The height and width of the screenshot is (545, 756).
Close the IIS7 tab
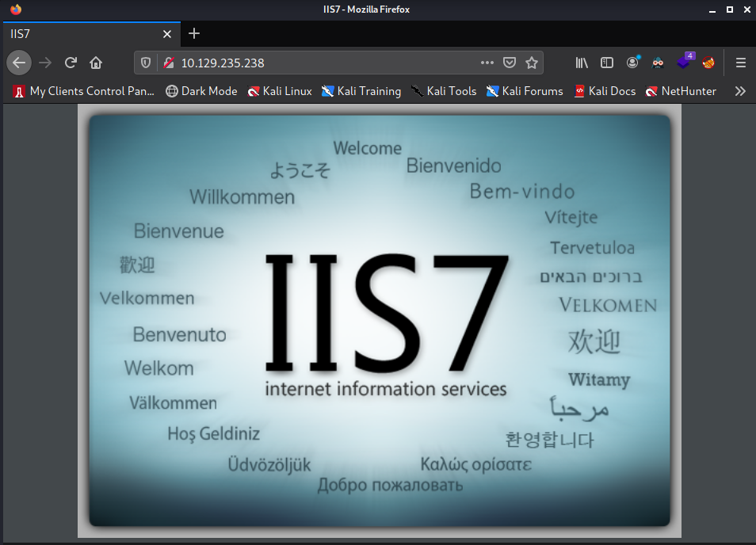tap(167, 34)
